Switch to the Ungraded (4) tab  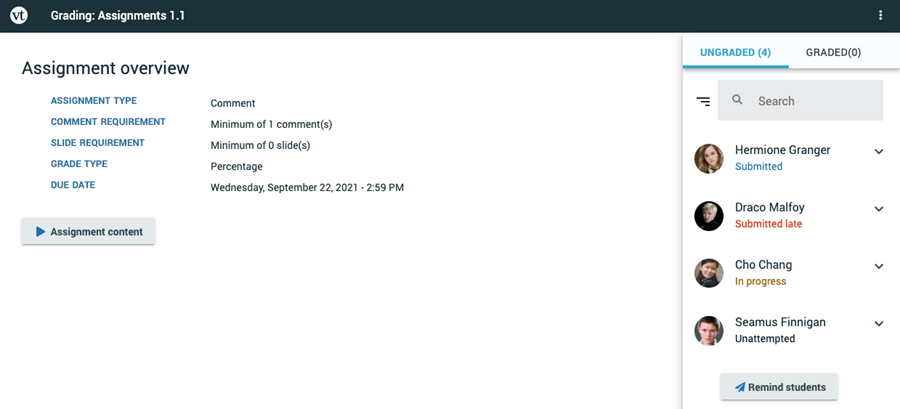pos(735,52)
